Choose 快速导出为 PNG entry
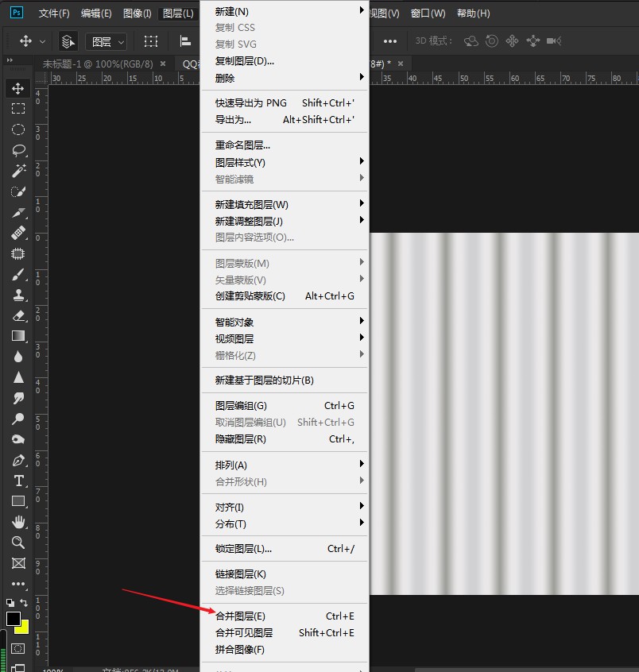The image size is (639, 672). pyautogui.click(x=285, y=102)
